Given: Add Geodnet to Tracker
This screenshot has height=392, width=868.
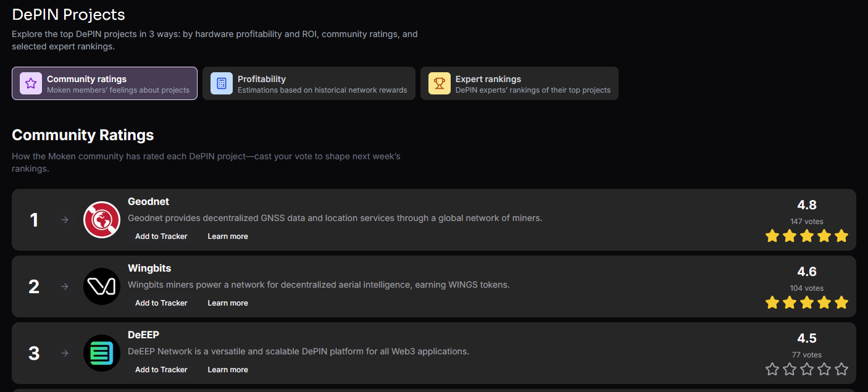Looking at the screenshot, I should [161, 236].
